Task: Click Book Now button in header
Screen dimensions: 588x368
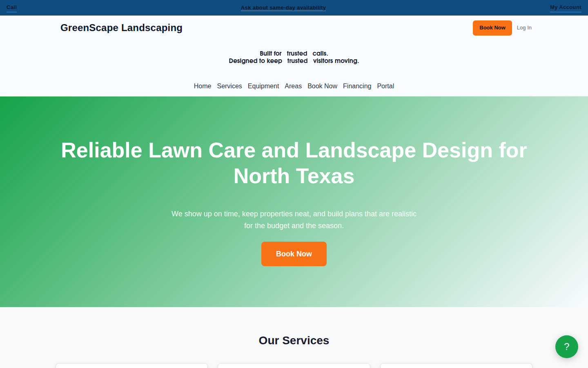Action: tap(492, 28)
